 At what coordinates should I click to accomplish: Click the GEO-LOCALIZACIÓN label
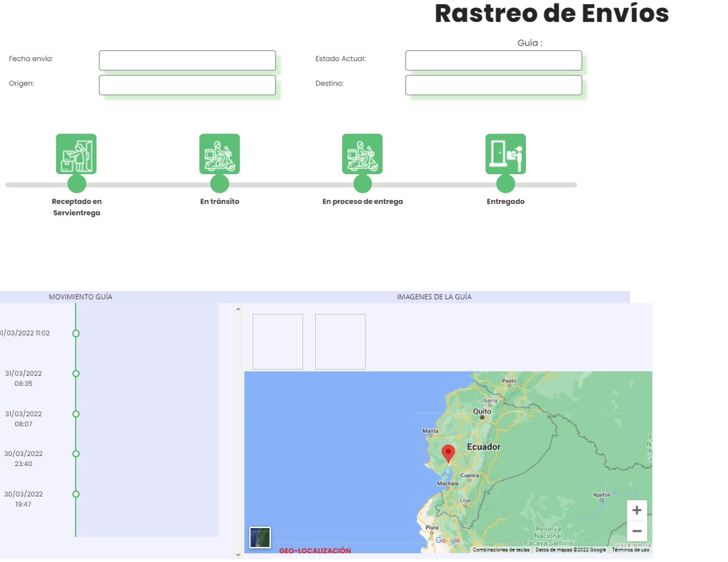[315, 550]
